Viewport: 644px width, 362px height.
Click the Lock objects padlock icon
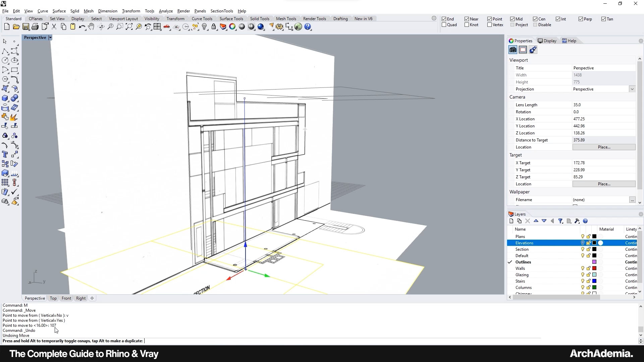point(214,27)
